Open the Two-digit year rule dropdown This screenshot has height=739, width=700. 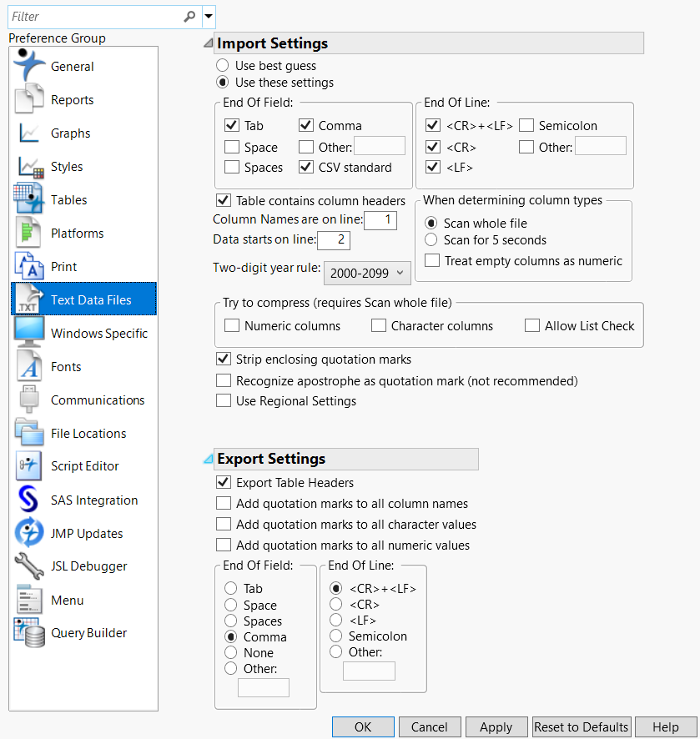pos(367,273)
